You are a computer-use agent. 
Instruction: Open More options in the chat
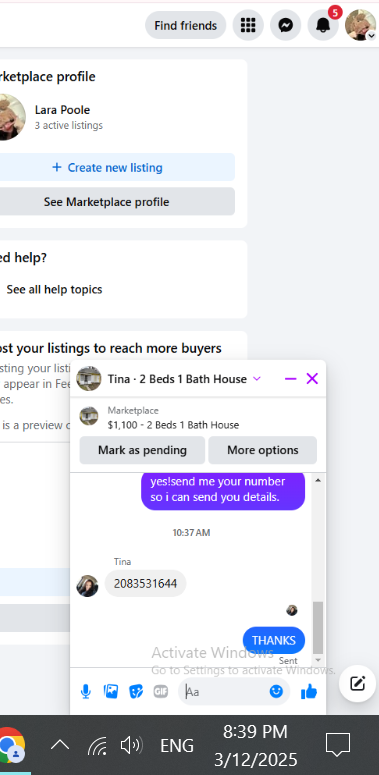[263, 450]
